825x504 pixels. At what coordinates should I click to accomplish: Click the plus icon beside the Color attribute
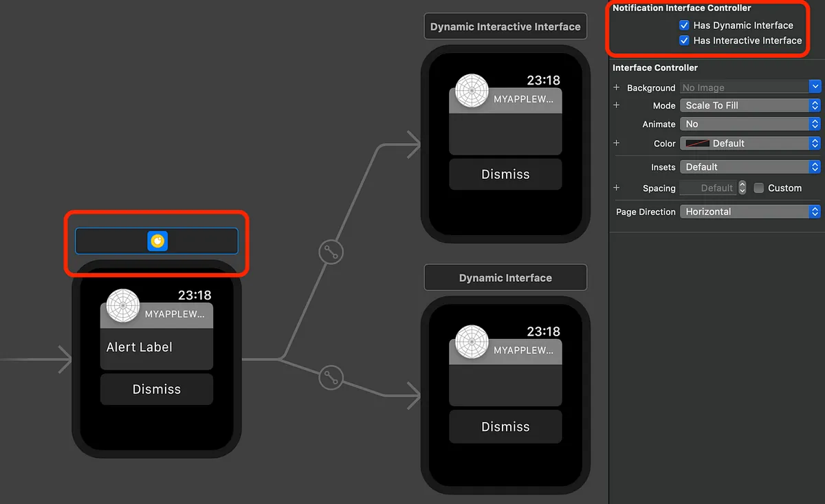point(615,143)
